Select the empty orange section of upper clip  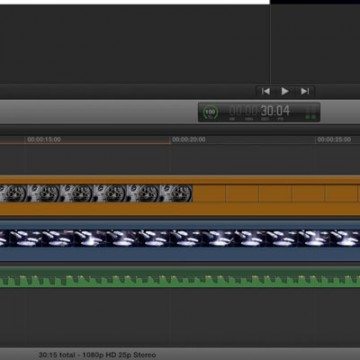(x=276, y=193)
